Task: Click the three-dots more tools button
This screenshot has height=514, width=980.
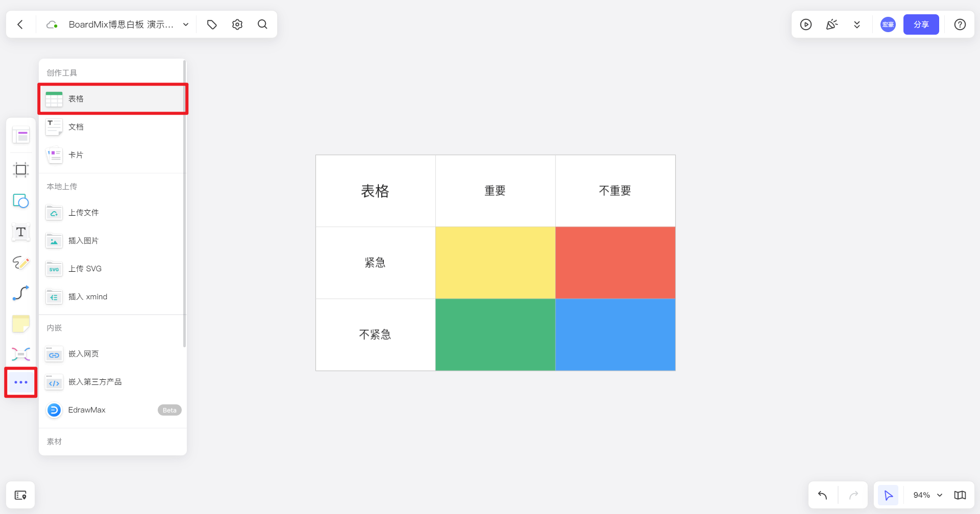Action: pyautogui.click(x=21, y=382)
